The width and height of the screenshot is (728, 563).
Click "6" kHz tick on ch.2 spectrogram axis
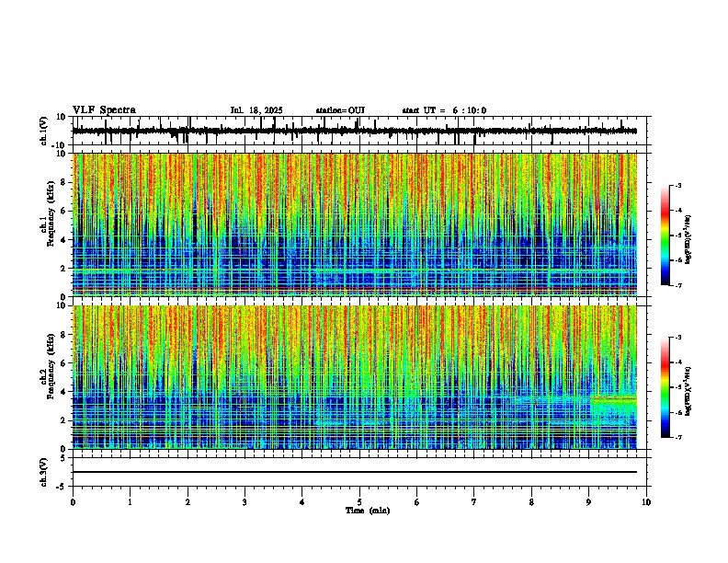64,363
